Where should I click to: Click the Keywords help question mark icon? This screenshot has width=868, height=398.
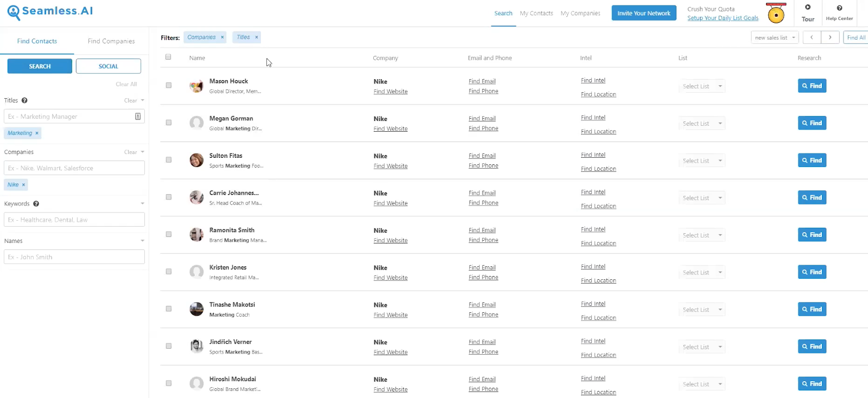pos(36,204)
